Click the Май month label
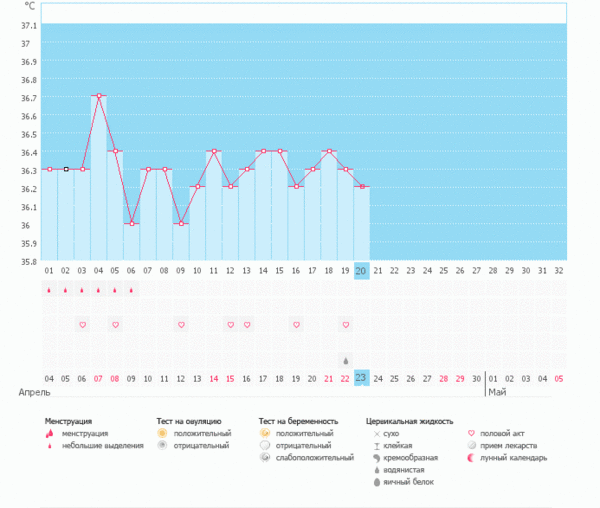 point(496,393)
